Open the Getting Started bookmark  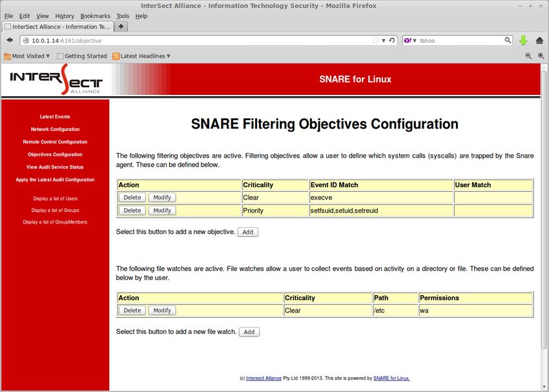pos(82,56)
